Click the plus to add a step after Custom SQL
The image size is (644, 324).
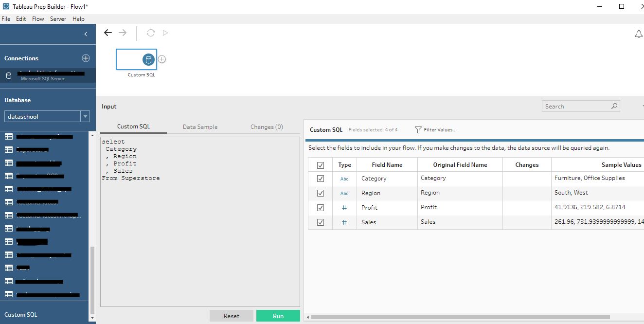pyautogui.click(x=161, y=59)
